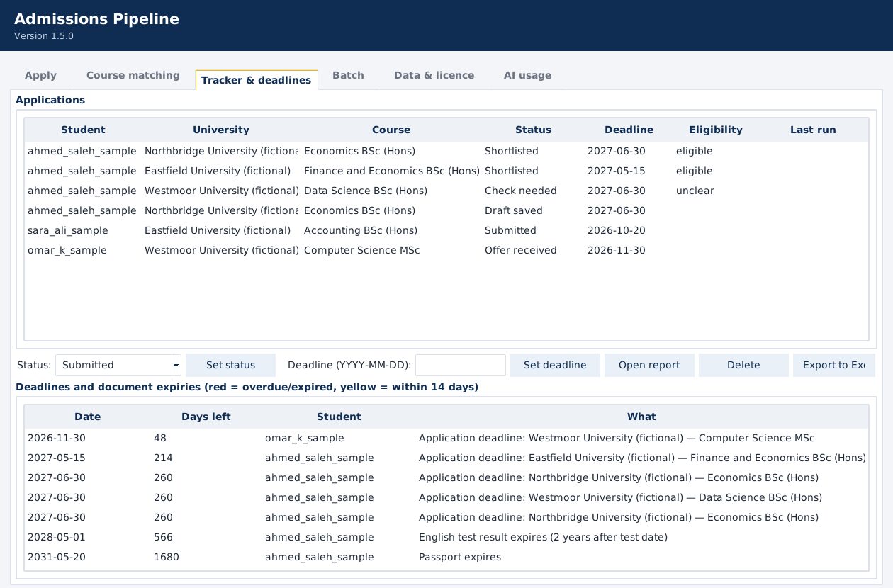
Task: Select Application deadline for Westmoor Data Science row
Action: (x=446, y=497)
